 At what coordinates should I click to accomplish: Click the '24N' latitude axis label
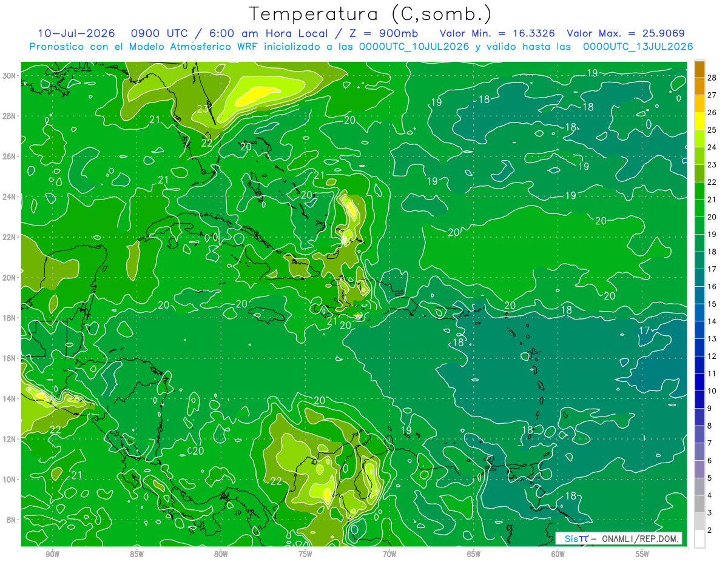(10, 197)
